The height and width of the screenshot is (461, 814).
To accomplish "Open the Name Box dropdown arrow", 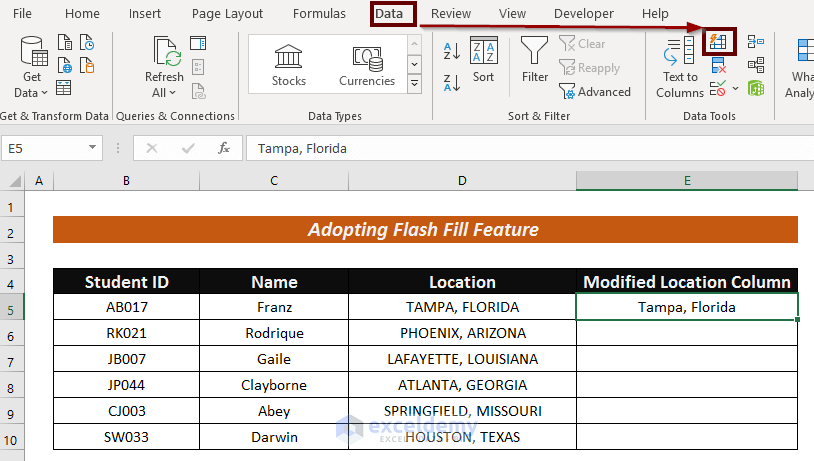I will (x=92, y=147).
